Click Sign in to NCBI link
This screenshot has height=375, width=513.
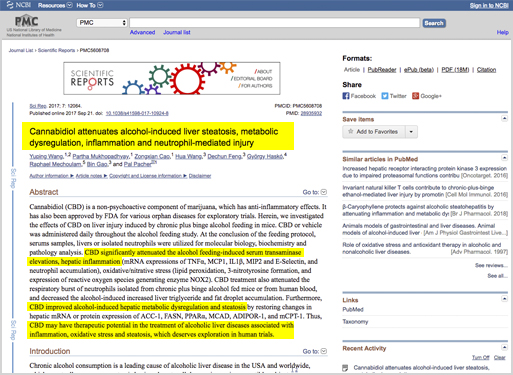(489, 5)
